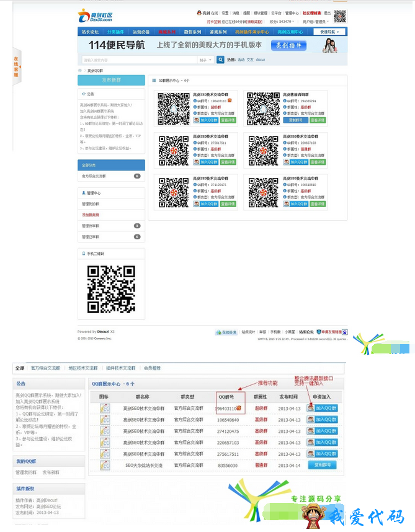Click SEO icon in the 220657103 table row
The width and height of the screenshot is (415, 532).
click(105, 443)
